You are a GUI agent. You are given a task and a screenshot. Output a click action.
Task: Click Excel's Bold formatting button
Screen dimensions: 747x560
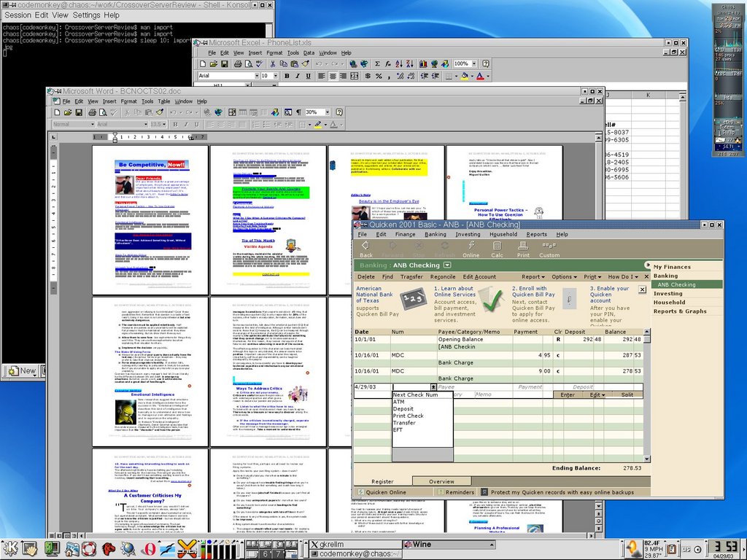click(287, 76)
